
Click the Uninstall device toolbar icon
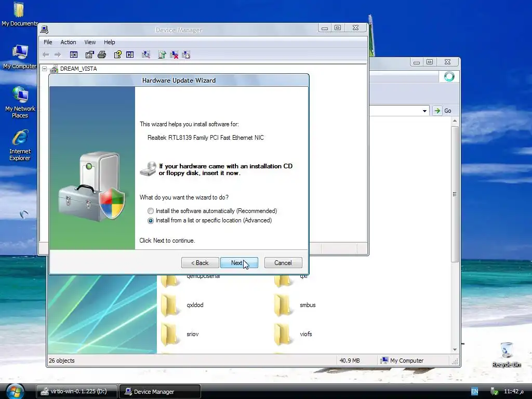point(174,55)
